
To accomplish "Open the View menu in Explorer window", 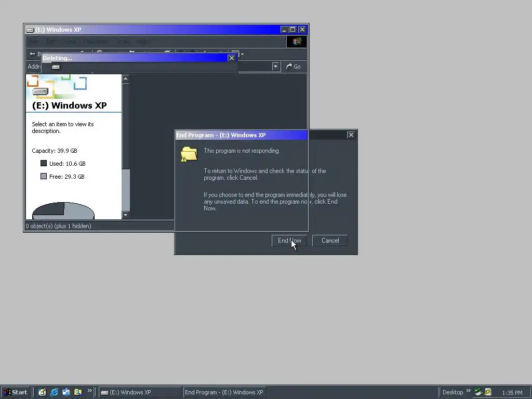I will [70, 42].
